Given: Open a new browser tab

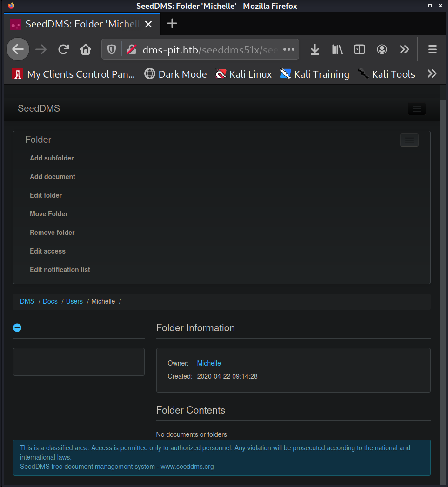Looking at the screenshot, I should pos(172,24).
